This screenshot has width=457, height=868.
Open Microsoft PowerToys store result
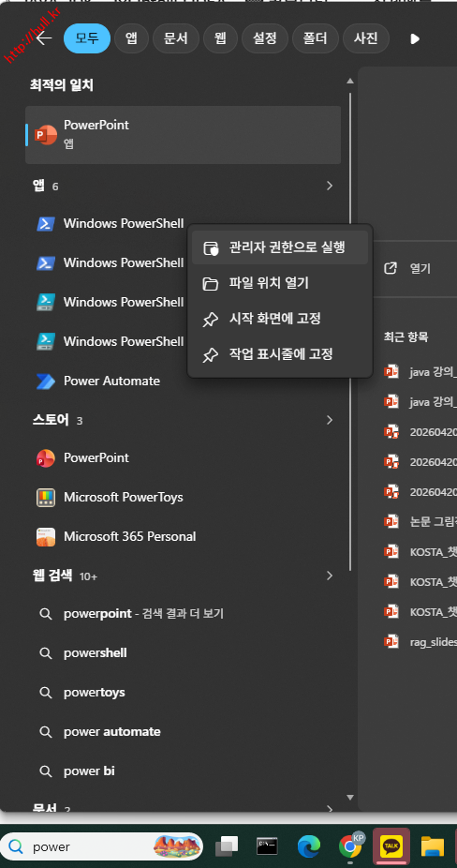coord(183,497)
